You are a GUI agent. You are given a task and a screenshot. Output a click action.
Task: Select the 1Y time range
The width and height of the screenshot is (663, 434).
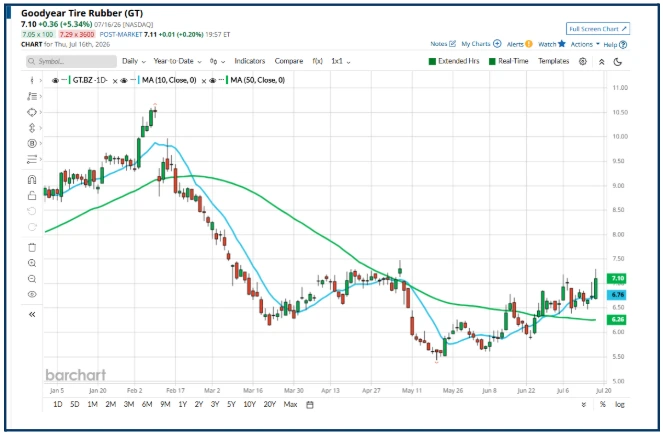pyautogui.click(x=182, y=405)
